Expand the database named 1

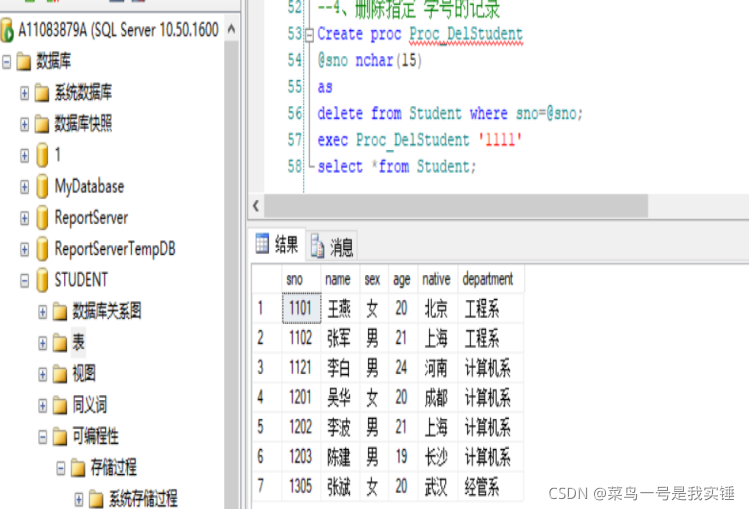coord(24,155)
